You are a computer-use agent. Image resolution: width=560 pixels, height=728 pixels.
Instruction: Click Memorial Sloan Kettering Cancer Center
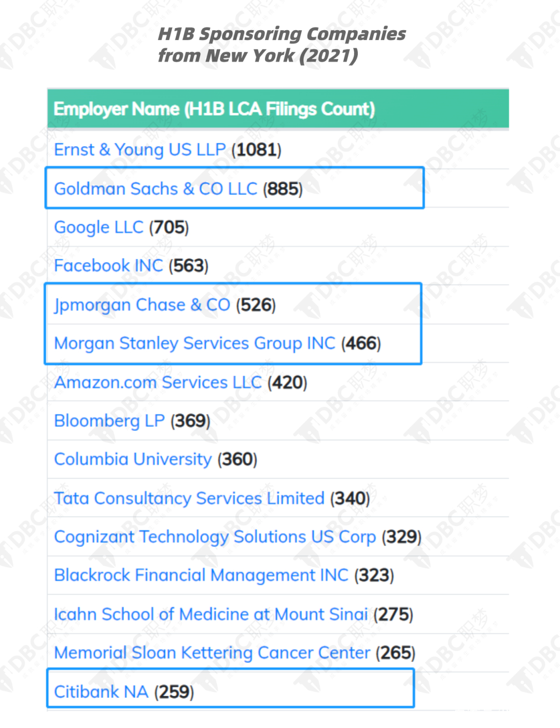coord(212,653)
